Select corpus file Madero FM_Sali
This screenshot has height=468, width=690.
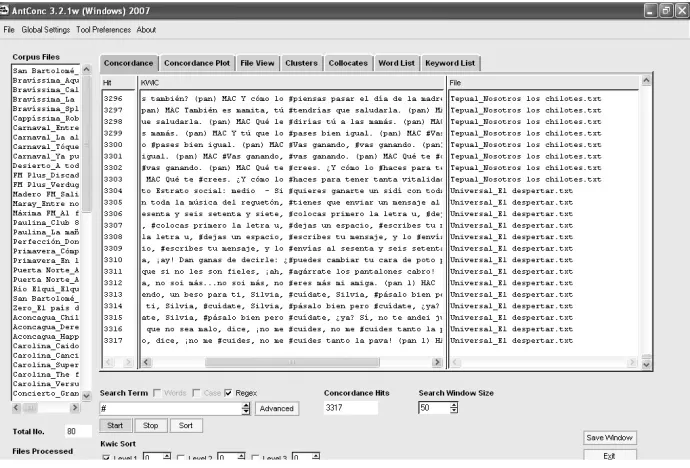click(x=46, y=194)
